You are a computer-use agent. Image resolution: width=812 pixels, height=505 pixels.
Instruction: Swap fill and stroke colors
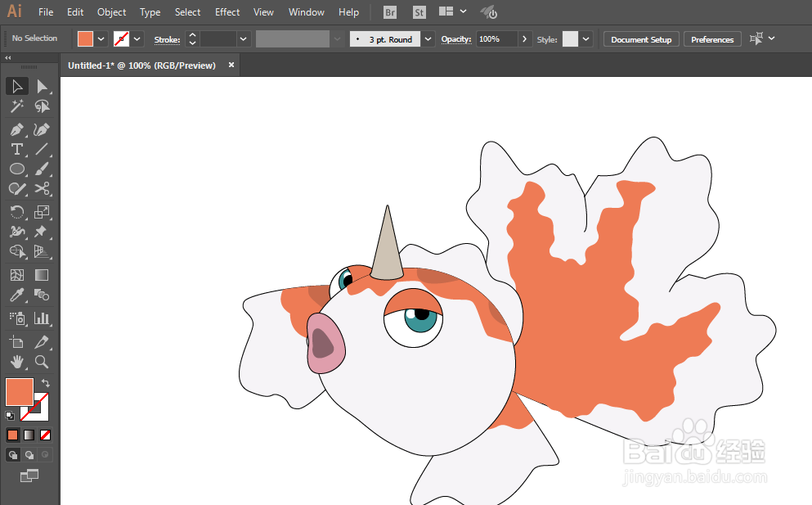pyautogui.click(x=46, y=383)
